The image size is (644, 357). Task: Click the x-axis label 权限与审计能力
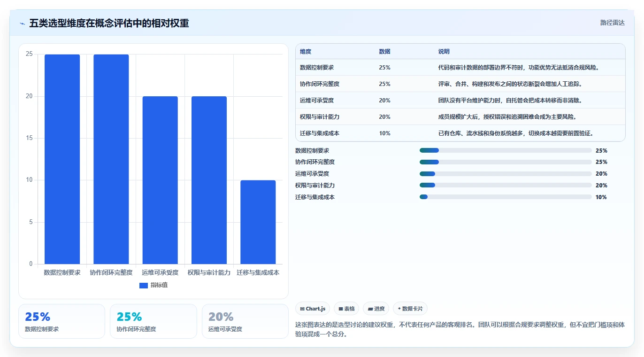[x=209, y=273]
